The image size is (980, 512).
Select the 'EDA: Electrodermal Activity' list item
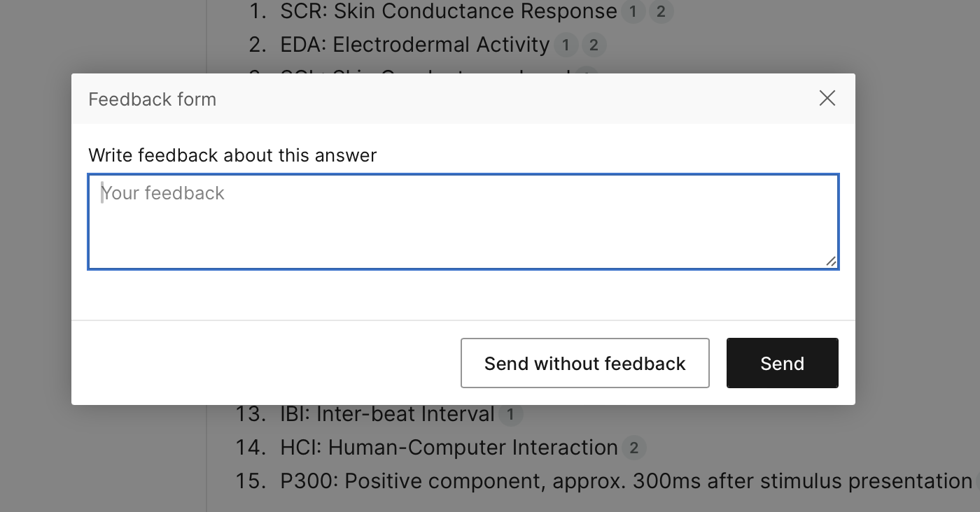[x=414, y=45]
